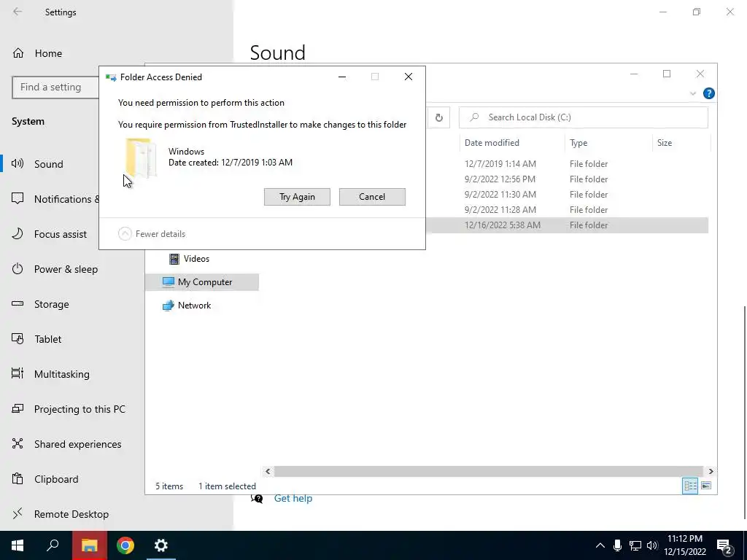Open Notifications settings in sidebar
This screenshot has height=560, width=747.
(55, 199)
